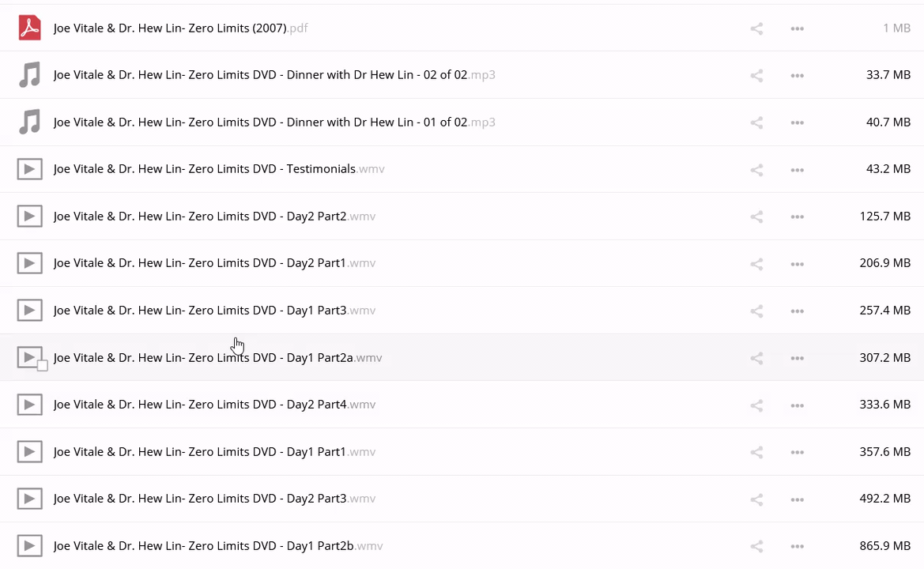
Task: Share the Day2 Part3.wmv video
Action: point(756,499)
